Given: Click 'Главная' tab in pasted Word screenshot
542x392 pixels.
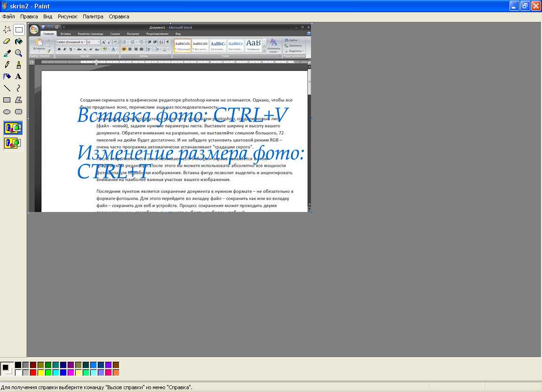Looking at the screenshot, I should tap(48, 34).
